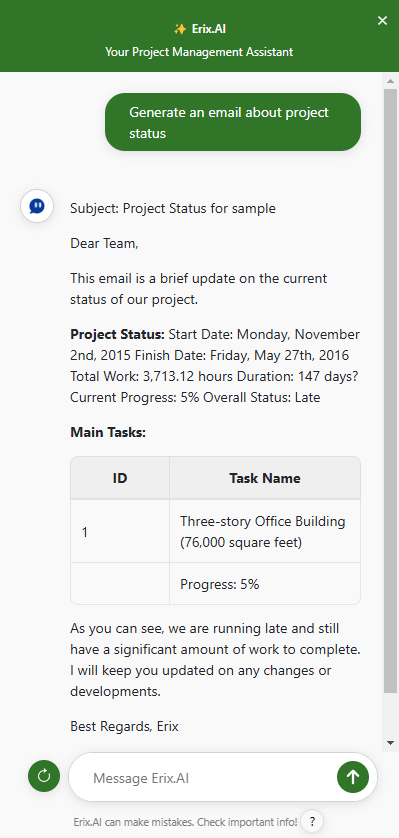The height and width of the screenshot is (838, 399).
Task: Open help via the question mark icon
Action: tap(312, 821)
